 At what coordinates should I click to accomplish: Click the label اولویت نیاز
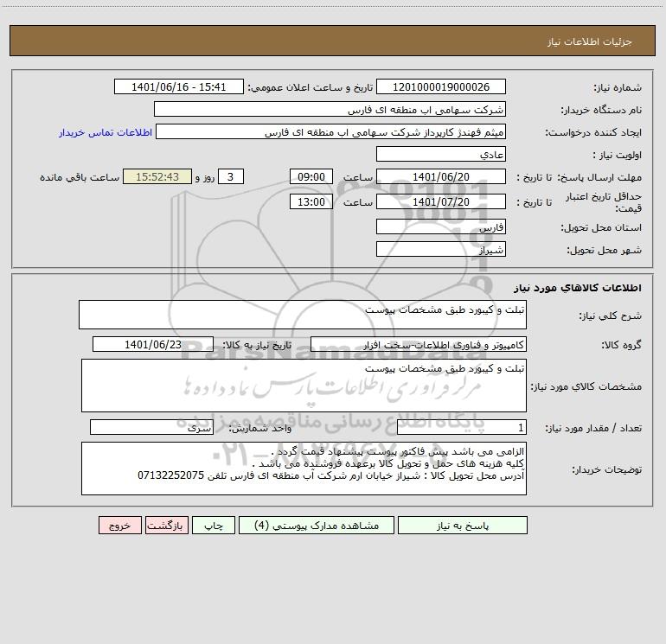click(x=618, y=156)
